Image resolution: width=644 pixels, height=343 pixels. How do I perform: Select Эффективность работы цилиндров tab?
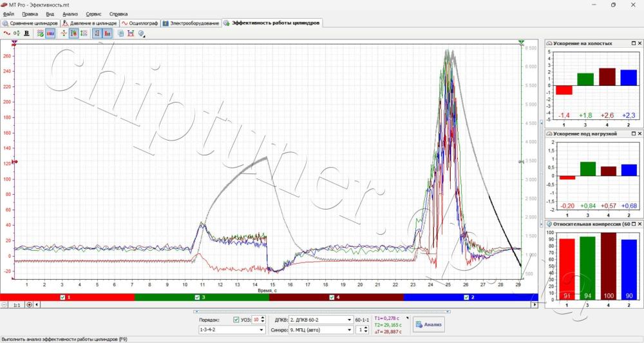272,23
